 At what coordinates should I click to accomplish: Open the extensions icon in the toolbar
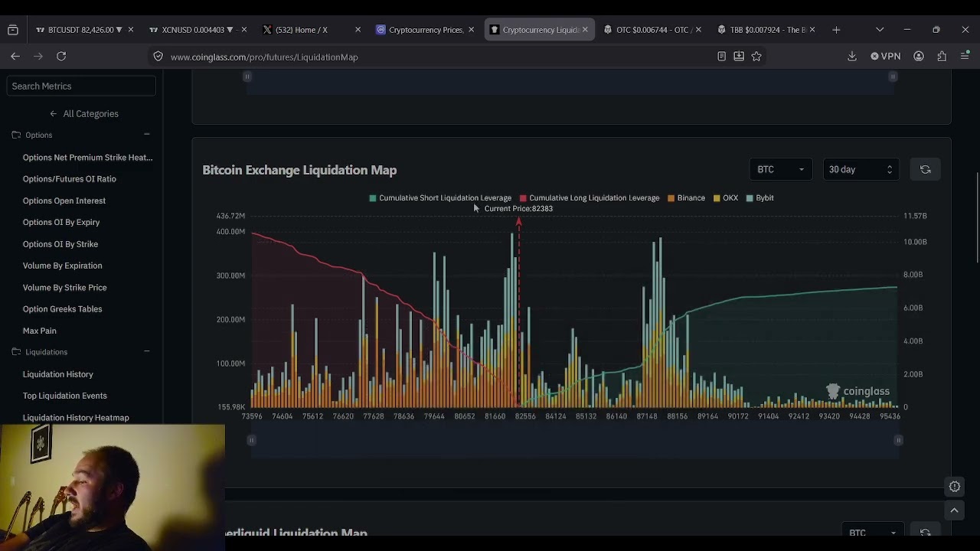click(x=942, y=56)
